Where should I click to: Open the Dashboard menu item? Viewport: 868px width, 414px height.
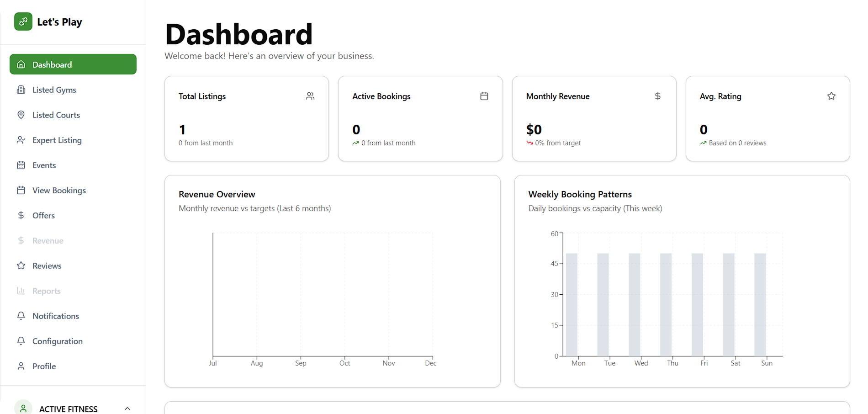click(73, 64)
